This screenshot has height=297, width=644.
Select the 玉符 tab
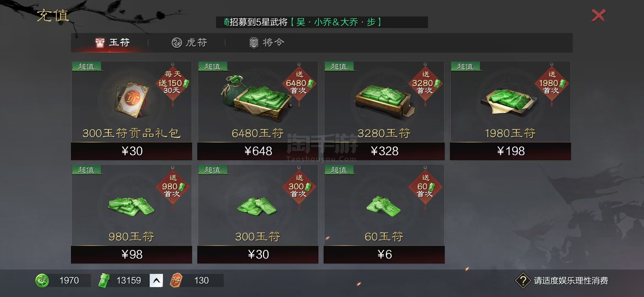point(113,43)
